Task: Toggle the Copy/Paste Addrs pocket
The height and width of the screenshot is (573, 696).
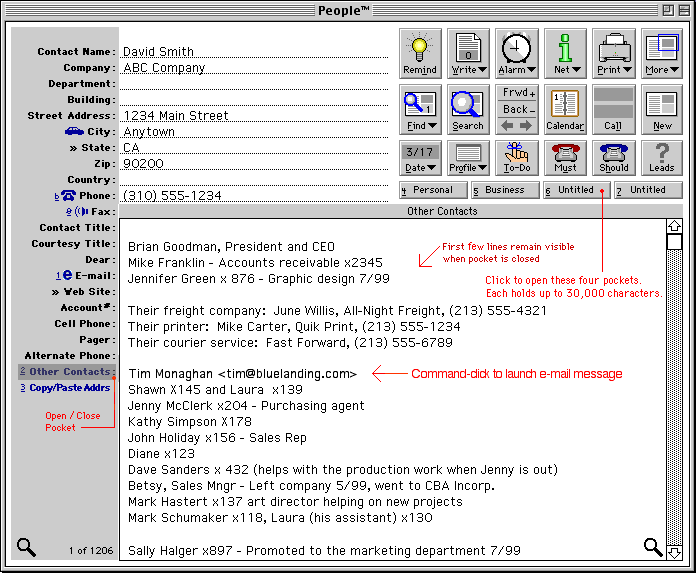Action: point(69,388)
